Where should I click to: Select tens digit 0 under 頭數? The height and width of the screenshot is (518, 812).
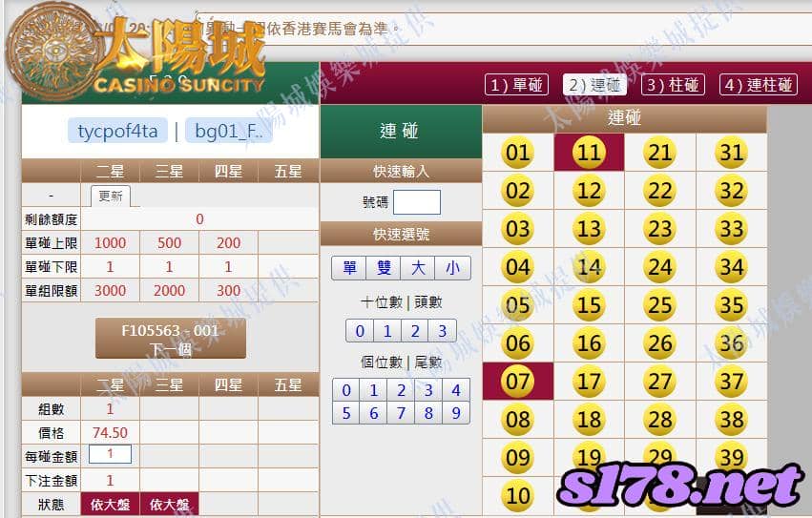(360, 330)
